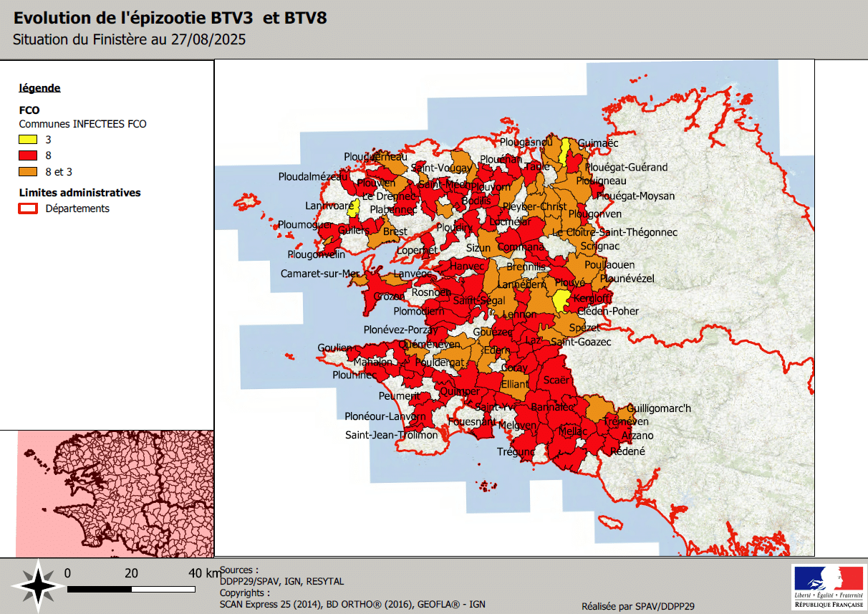
Task: Select the Scaër commune label
Action: tap(556, 380)
